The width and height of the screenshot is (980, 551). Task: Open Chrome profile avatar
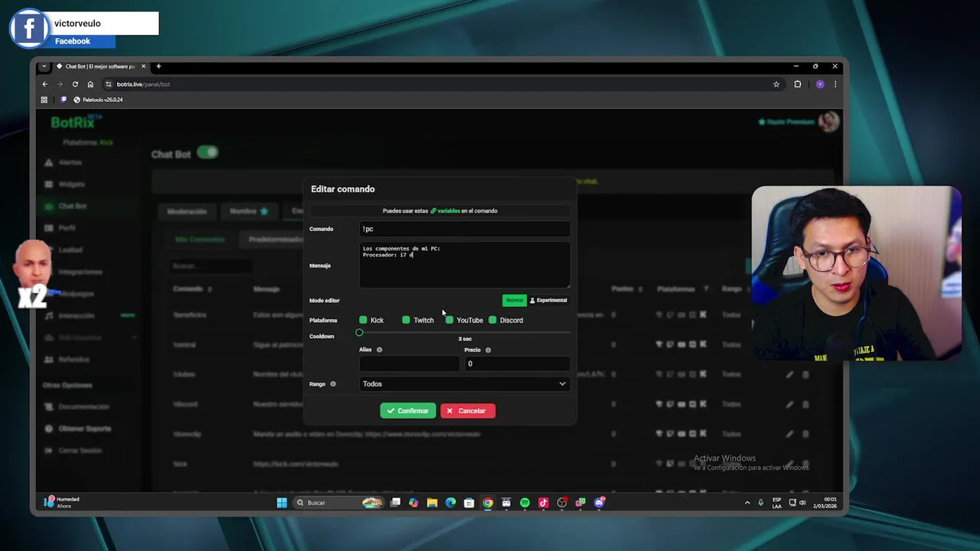pyautogui.click(x=820, y=84)
